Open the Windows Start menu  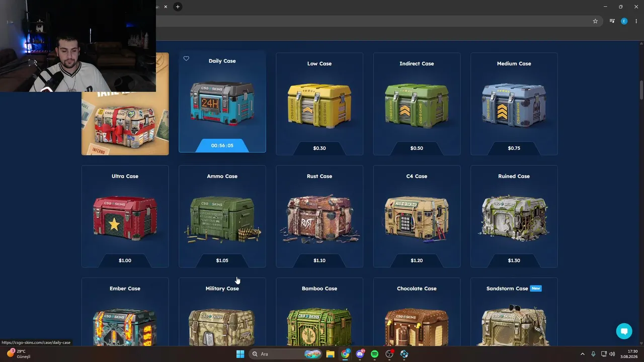[240, 354]
